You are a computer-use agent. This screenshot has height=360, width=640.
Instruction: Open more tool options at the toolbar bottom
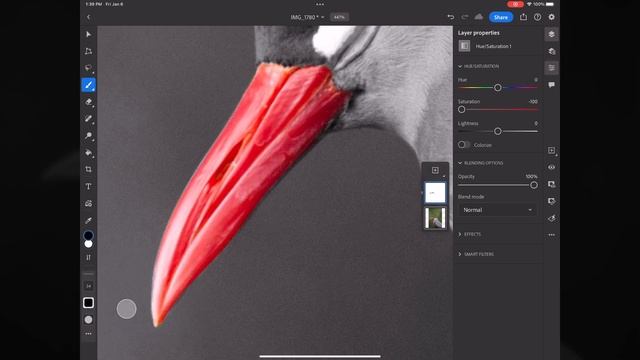coord(89,334)
